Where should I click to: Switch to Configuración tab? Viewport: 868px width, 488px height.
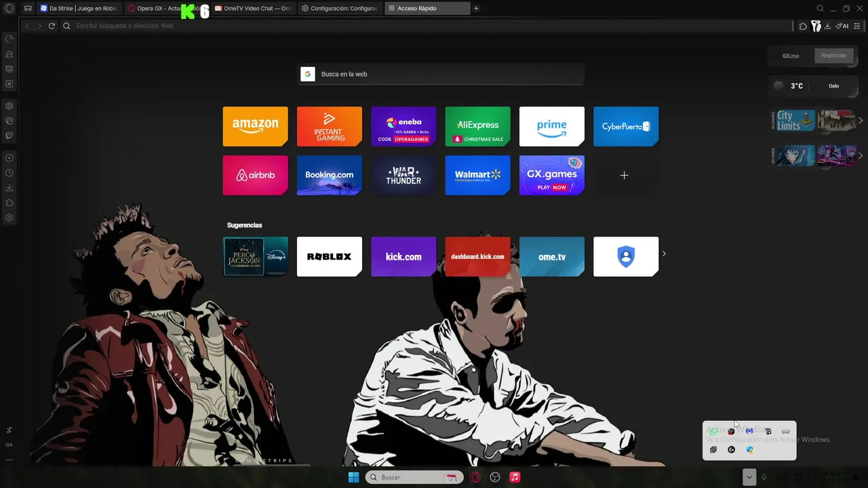(340, 8)
